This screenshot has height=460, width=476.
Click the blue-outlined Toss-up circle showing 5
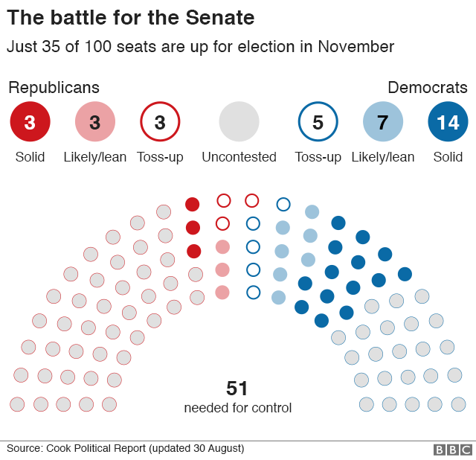click(x=318, y=122)
